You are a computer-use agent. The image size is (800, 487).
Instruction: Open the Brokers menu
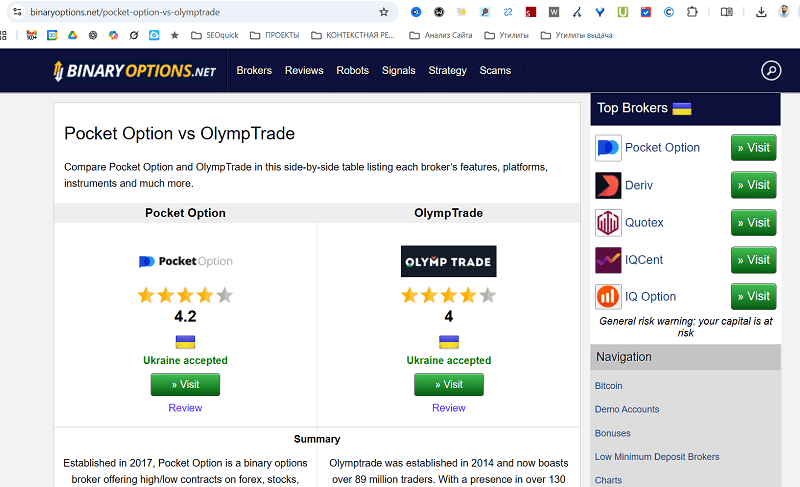[x=254, y=70]
